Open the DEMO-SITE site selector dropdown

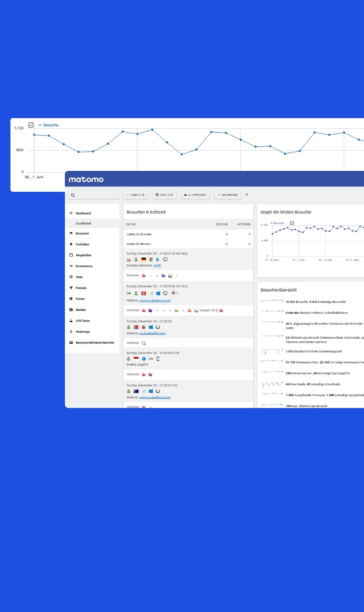pyautogui.click(x=136, y=195)
